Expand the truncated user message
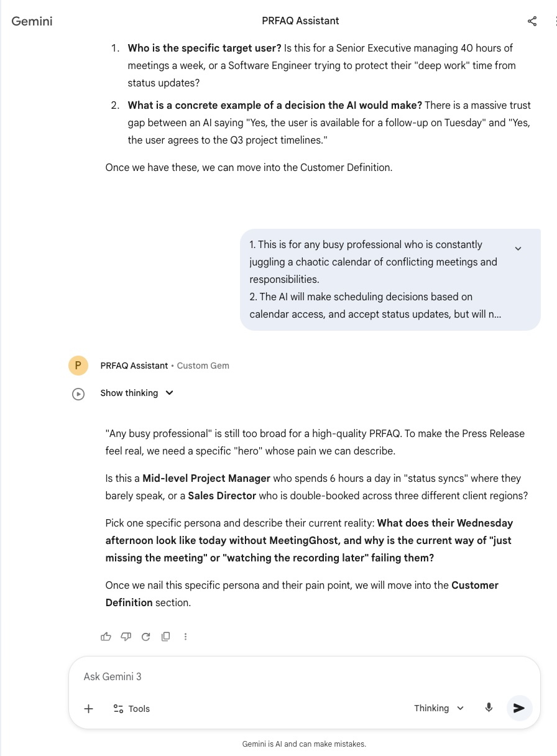The image size is (557, 756). click(518, 249)
